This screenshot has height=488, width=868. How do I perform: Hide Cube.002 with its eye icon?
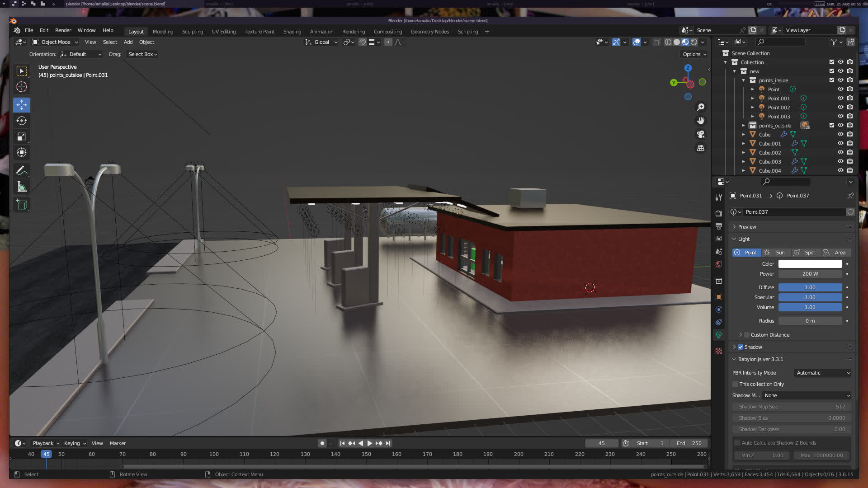point(840,153)
